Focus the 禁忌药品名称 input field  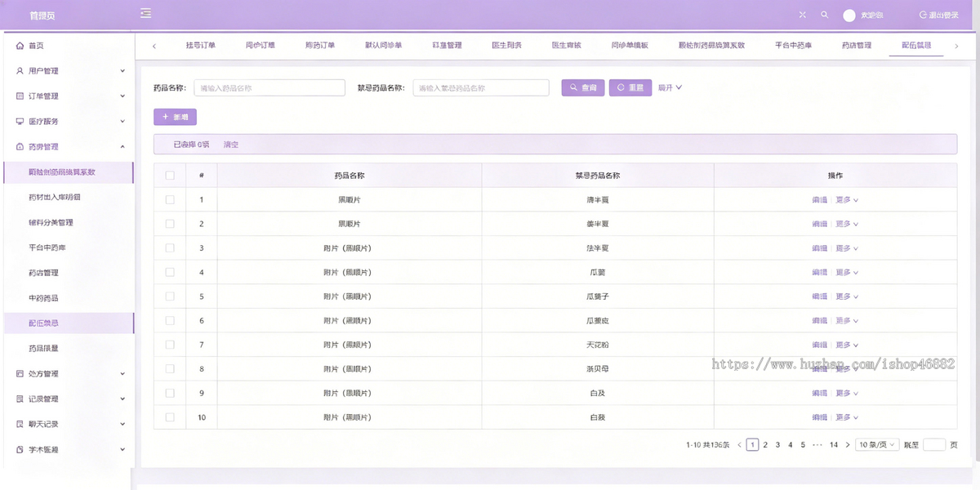point(481,87)
